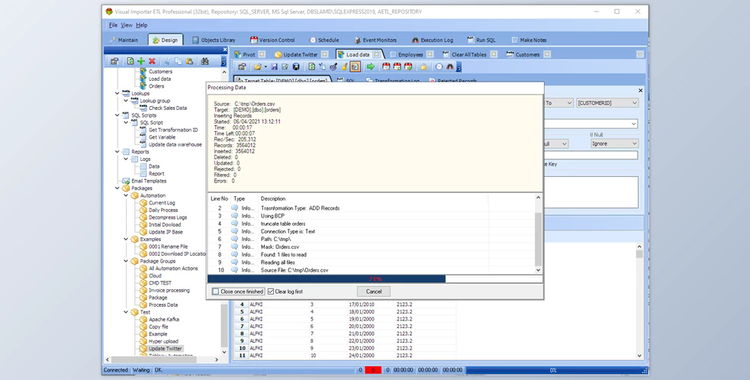Close the left tree panel with its X
750x380 pixels.
225,50
